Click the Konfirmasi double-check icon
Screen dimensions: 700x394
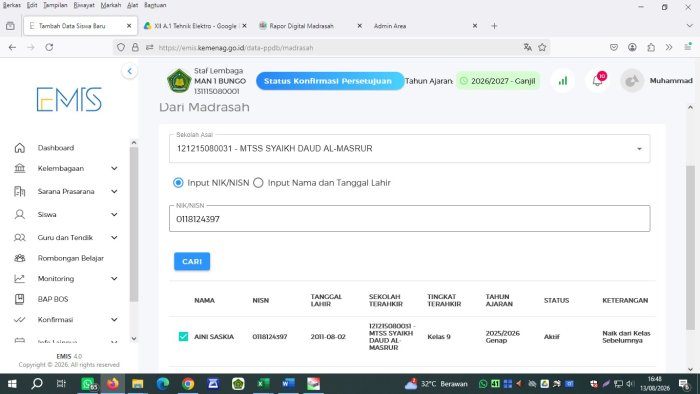tap(20, 319)
